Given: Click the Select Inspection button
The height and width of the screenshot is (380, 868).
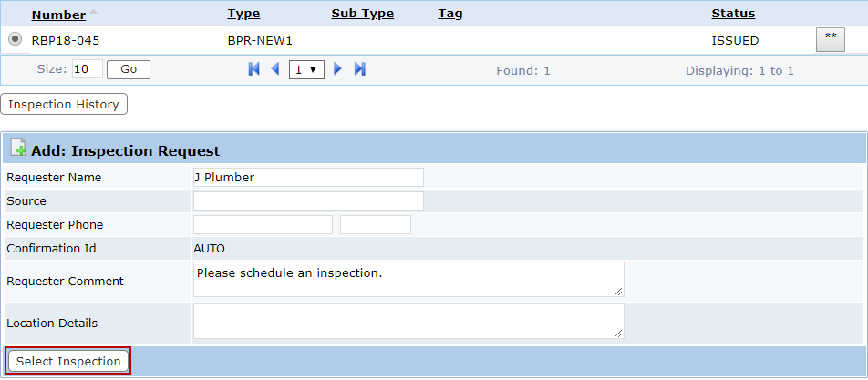Looking at the screenshot, I should point(68,361).
